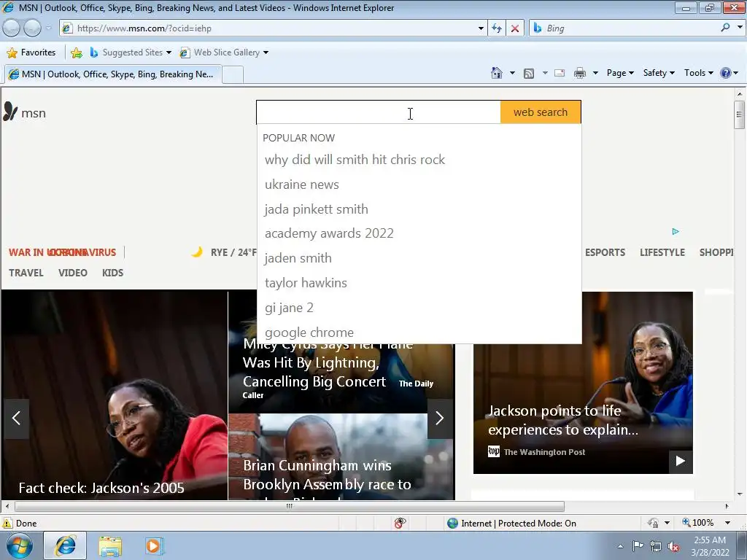The width and height of the screenshot is (747, 560).
Task: Open Windows Media Player from taskbar
Action: 153,546
